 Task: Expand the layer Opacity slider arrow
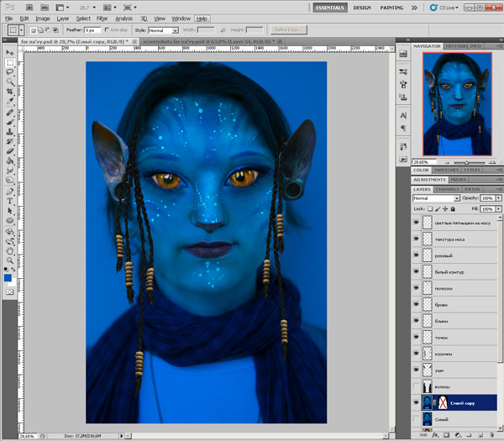(501, 198)
